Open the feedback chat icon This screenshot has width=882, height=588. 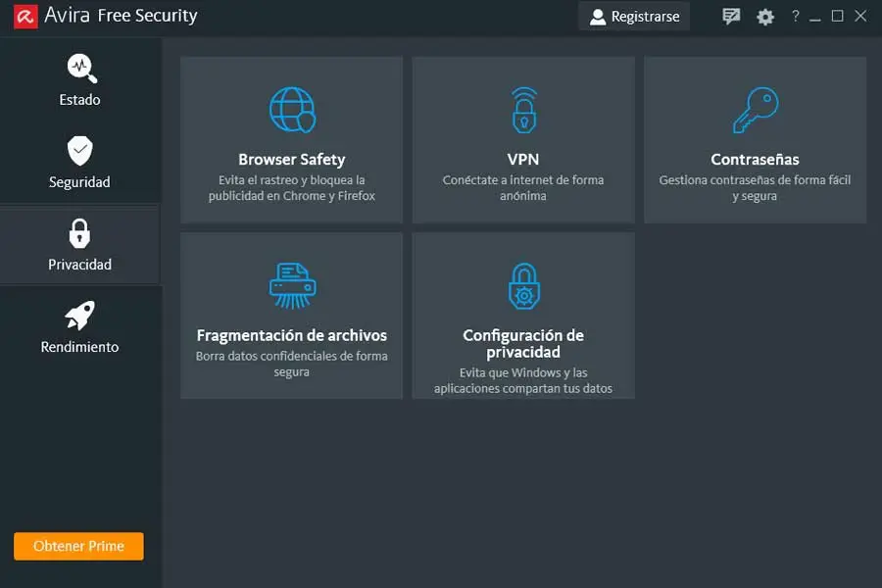pos(731,17)
